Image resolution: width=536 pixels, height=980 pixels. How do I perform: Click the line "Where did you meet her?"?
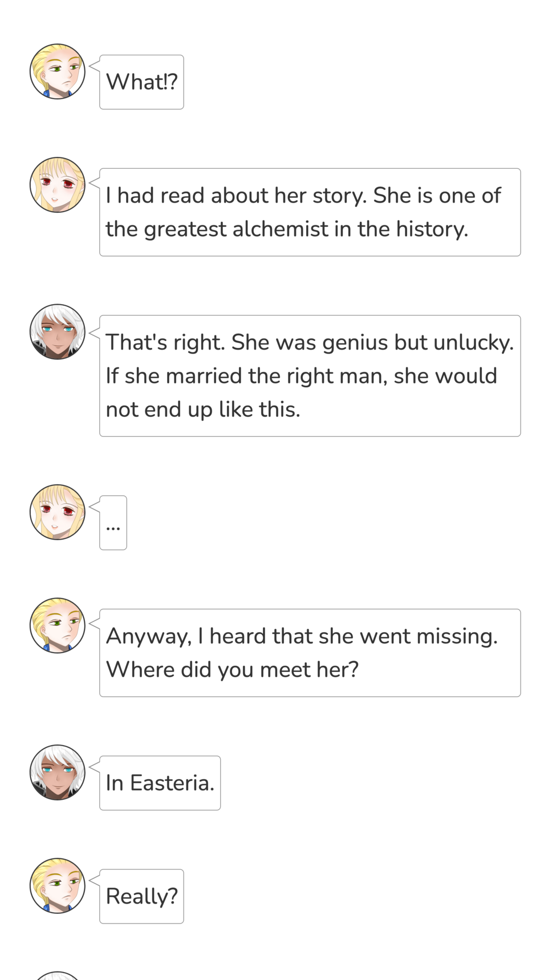pyautogui.click(x=232, y=670)
